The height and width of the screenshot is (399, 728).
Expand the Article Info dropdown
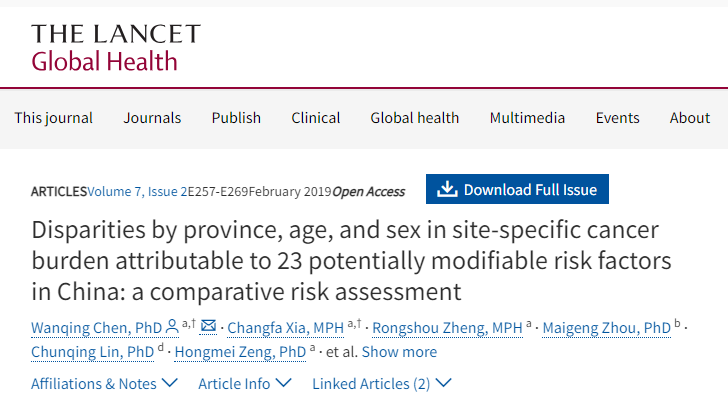click(x=245, y=384)
